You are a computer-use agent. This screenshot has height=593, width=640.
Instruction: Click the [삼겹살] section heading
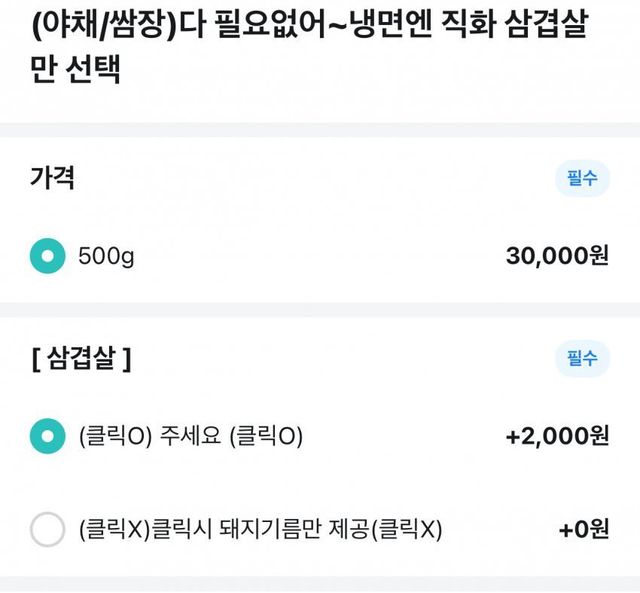(81, 359)
